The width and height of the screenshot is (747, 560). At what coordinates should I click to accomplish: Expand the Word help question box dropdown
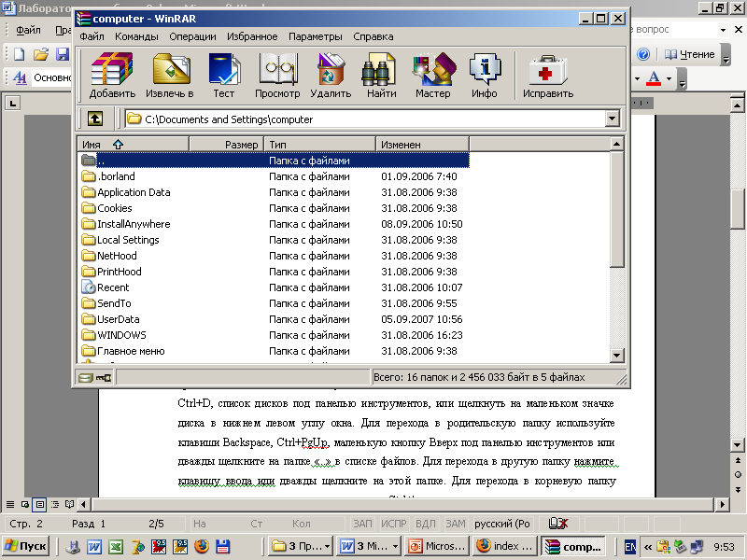723,30
